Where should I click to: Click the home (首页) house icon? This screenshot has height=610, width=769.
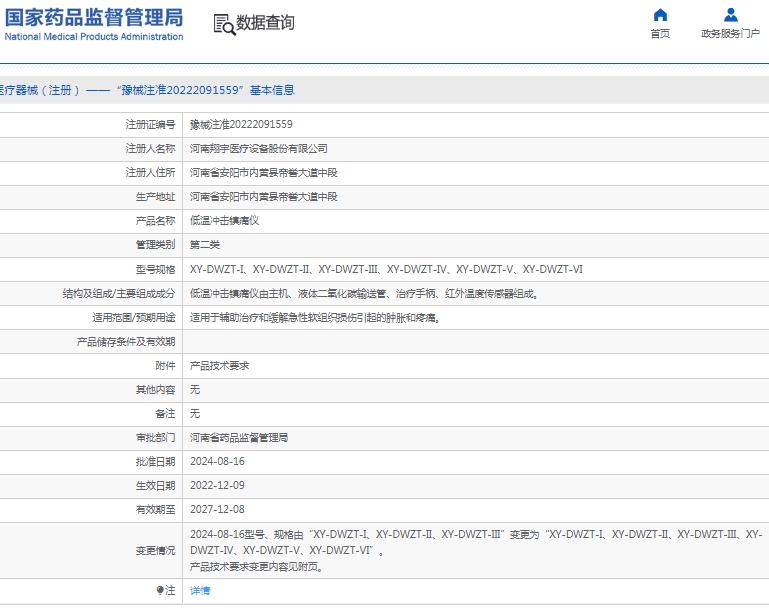click(660, 15)
